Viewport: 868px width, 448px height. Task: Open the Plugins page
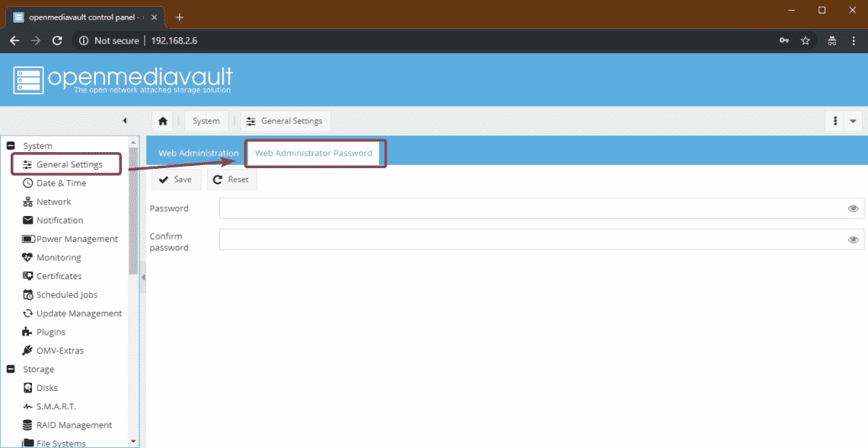(43, 332)
